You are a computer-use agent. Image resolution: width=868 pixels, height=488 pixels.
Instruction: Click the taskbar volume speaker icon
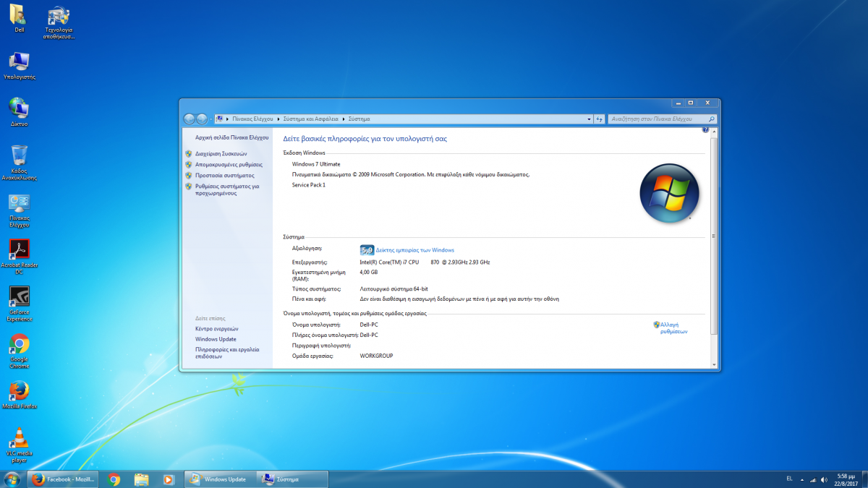point(823,479)
